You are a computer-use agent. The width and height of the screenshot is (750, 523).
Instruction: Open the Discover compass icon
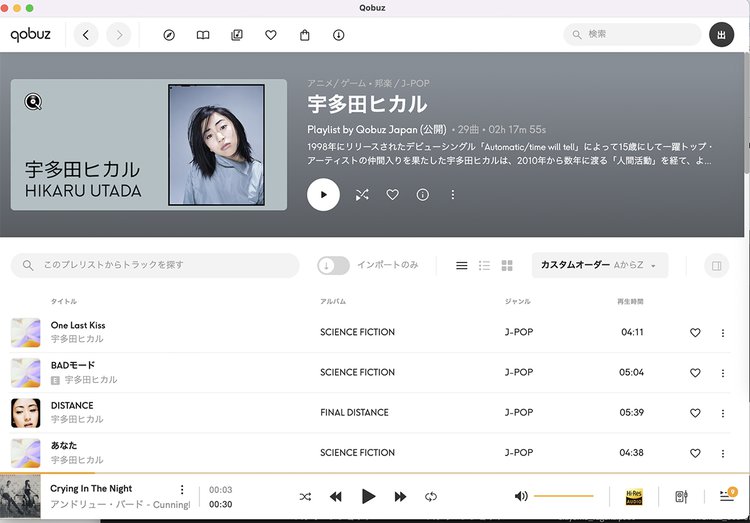pos(169,35)
